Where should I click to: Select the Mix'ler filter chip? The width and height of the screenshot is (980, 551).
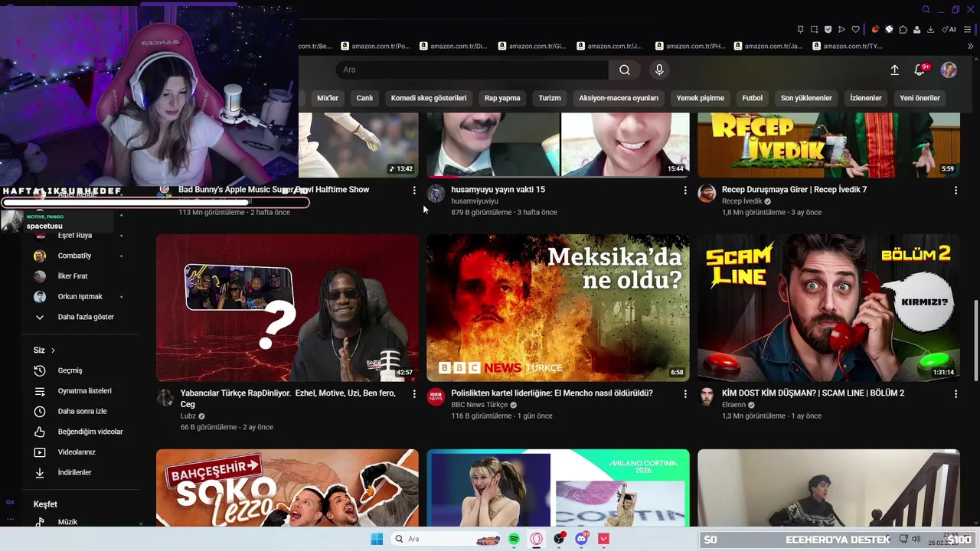[x=328, y=98]
